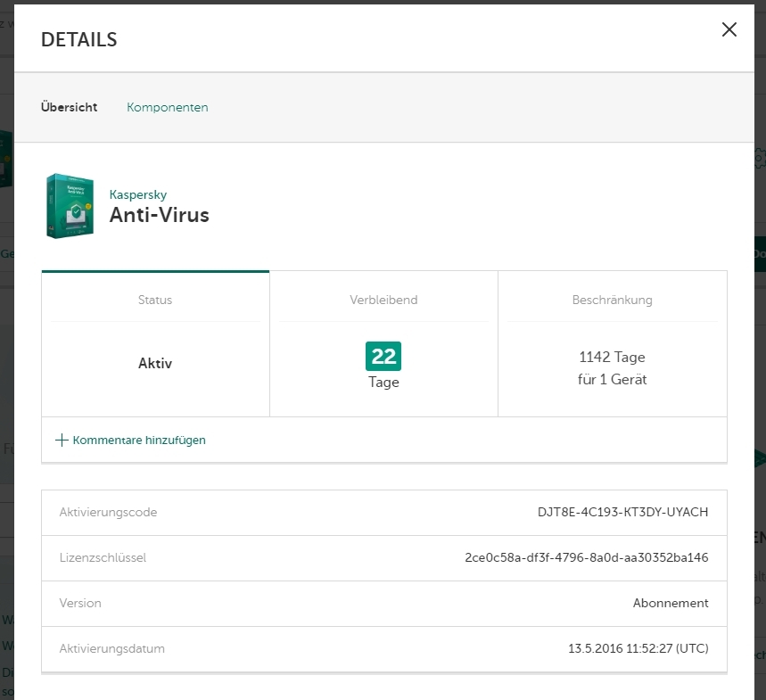Click the Aktivierungscode row label
Image resolution: width=766 pixels, height=700 pixels.
pyautogui.click(x=108, y=513)
